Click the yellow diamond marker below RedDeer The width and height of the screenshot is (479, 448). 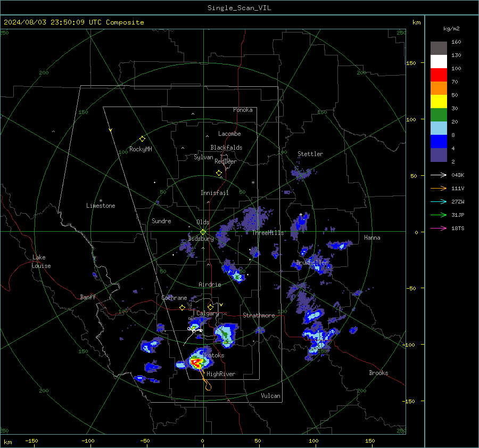click(219, 173)
